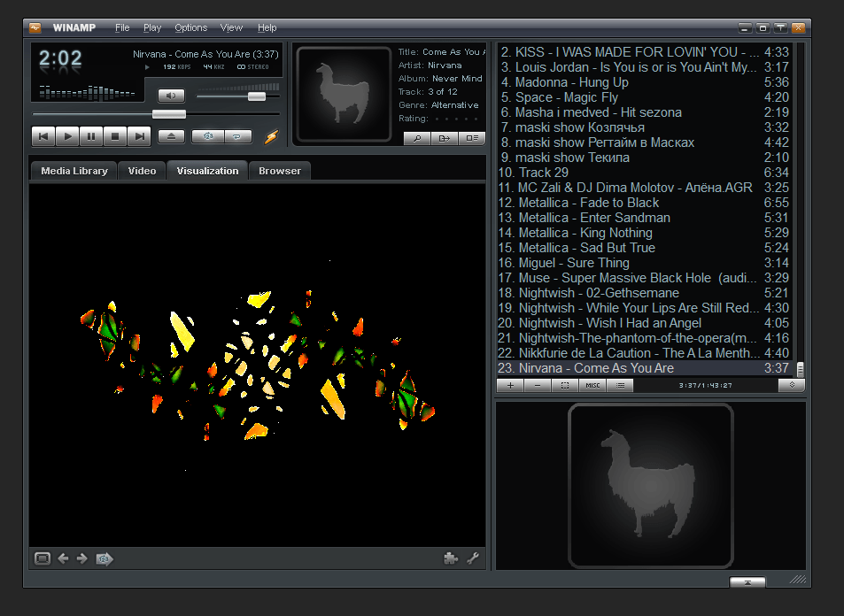Go to previous visualization preset
844x616 pixels.
point(63,558)
